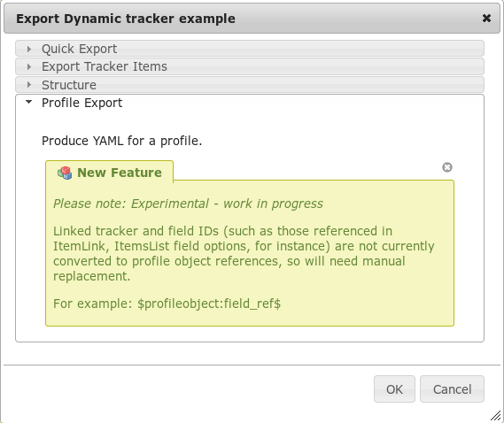Click the Profile Export section title

click(82, 103)
